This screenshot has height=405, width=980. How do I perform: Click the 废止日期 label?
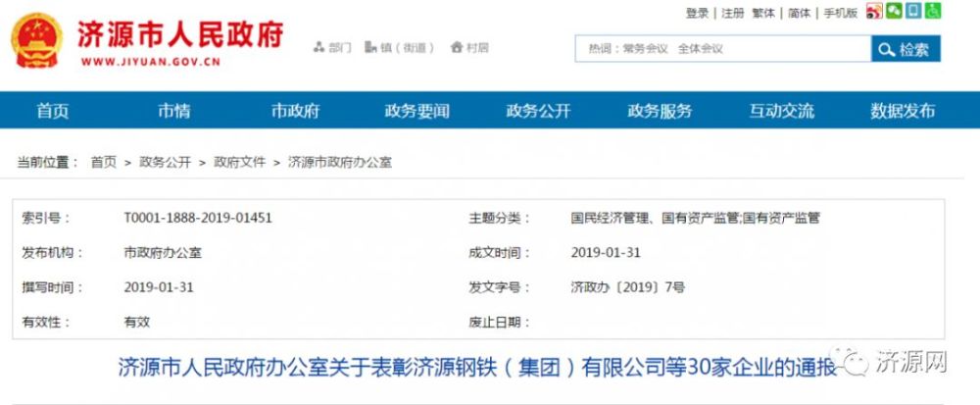point(499,323)
